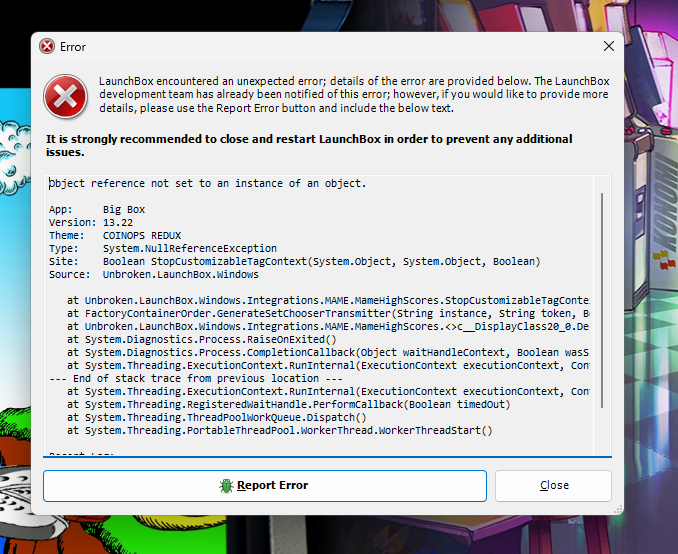
Task: Click the Report Error button
Action: [265, 486]
